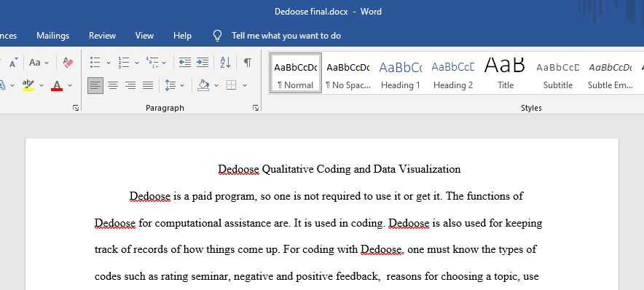Expand the multilevel list dropdown
Image resolution: width=644 pixels, height=290 pixels.
[x=164, y=63]
